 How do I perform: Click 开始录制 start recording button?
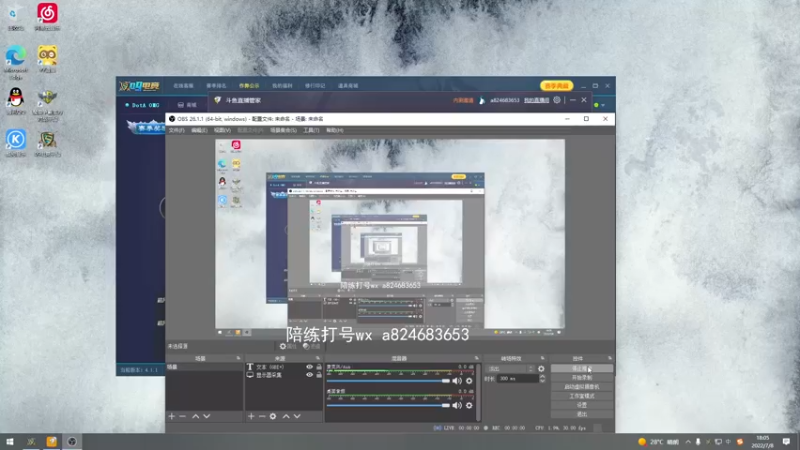coord(582,378)
